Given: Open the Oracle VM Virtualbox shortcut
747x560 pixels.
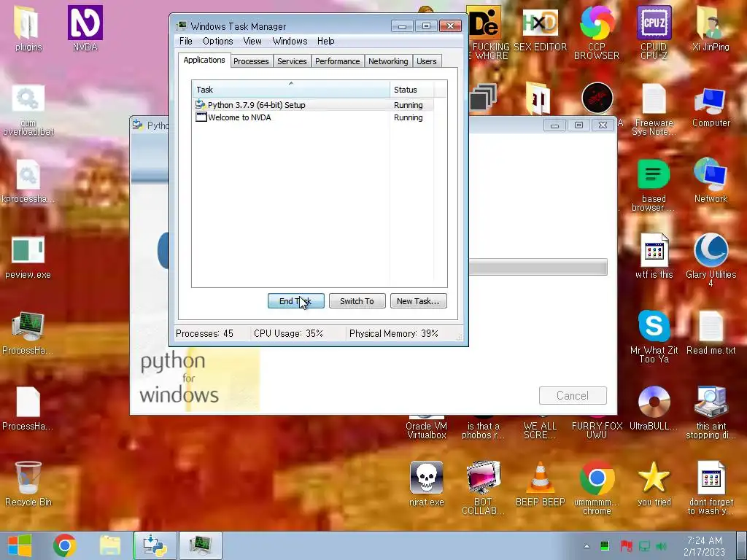Looking at the screenshot, I should tap(426, 426).
